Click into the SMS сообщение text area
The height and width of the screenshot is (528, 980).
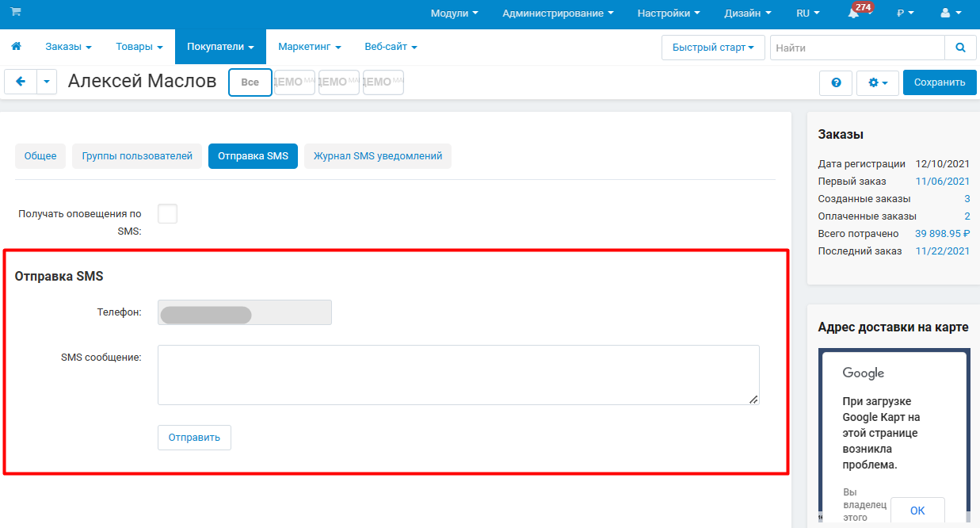click(x=459, y=375)
